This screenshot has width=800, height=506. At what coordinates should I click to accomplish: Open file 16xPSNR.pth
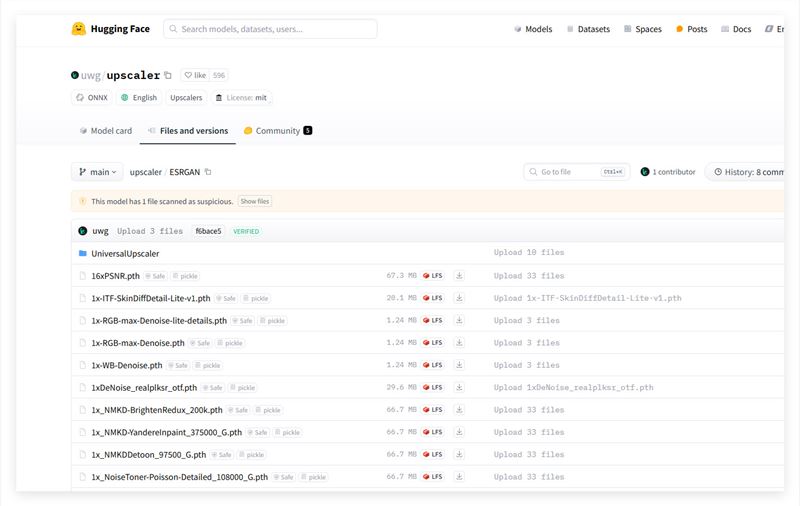tap(115, 276)
